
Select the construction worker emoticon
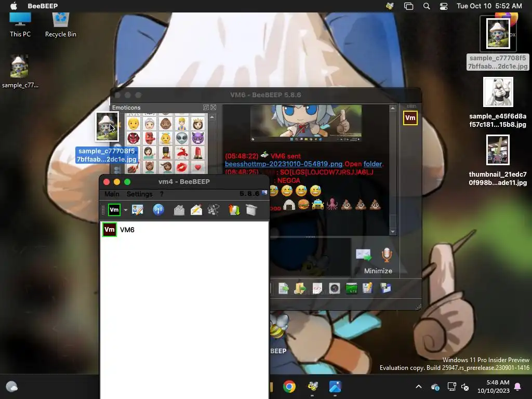click(182, 124)
